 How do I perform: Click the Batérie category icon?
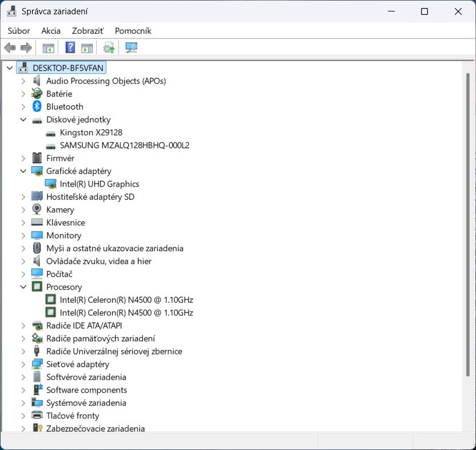point(37,93)
